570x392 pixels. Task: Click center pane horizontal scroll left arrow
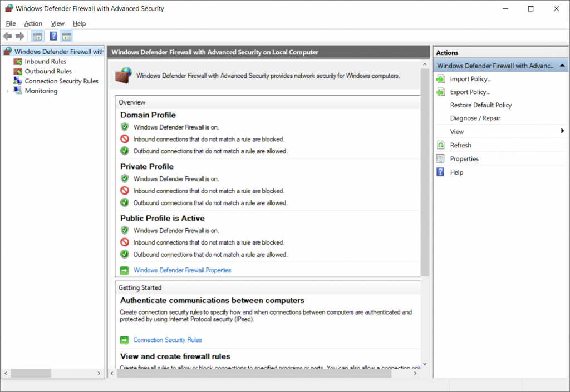tap(112, 373)
